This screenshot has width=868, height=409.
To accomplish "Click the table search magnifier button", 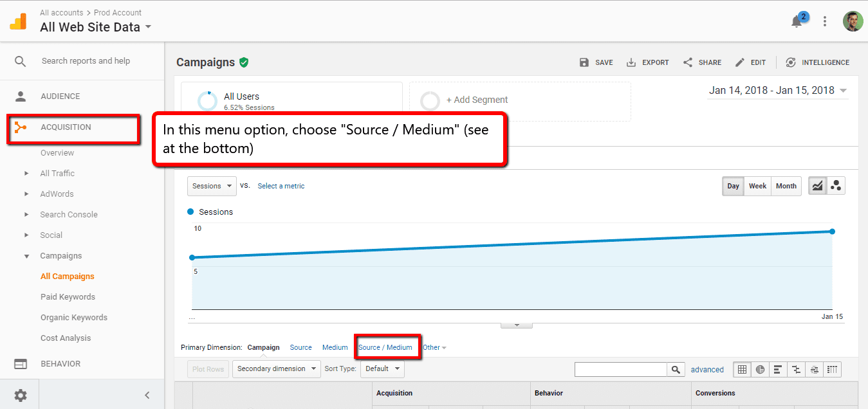I will tap(676, 369).
